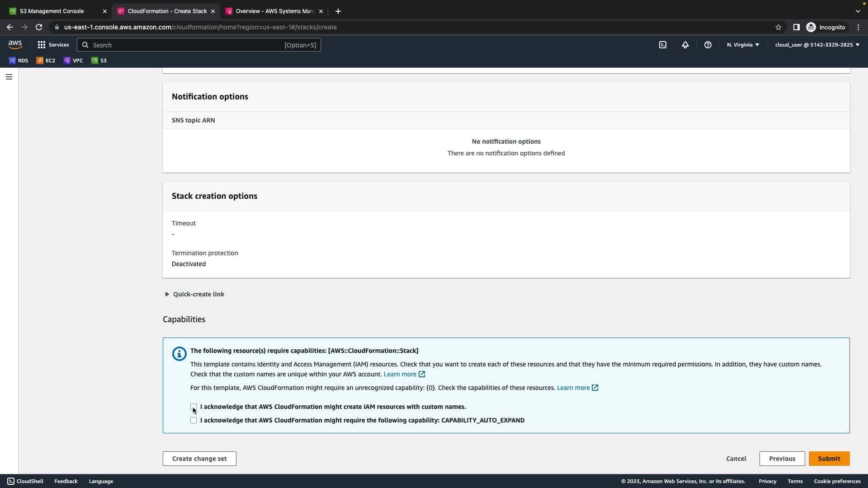Viewport: 868px width, 488px height.
Task: Open the help question mark icon
Action: pyautogui.click(x=708, y=45)
